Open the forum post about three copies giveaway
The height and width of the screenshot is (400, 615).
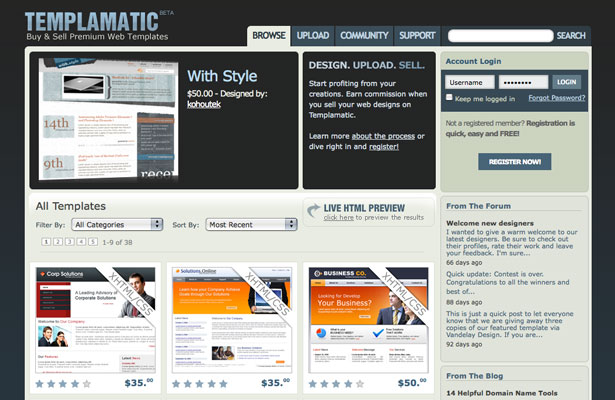pyautogui.click(x=509, y=324)
